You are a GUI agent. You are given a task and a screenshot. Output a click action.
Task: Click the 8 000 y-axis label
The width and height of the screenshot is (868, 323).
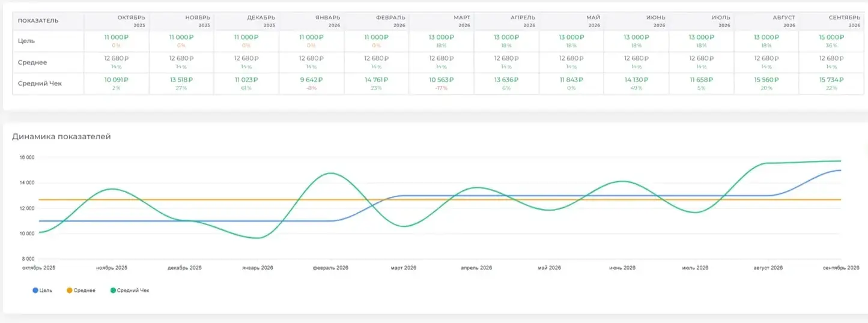tap(28, 259)
